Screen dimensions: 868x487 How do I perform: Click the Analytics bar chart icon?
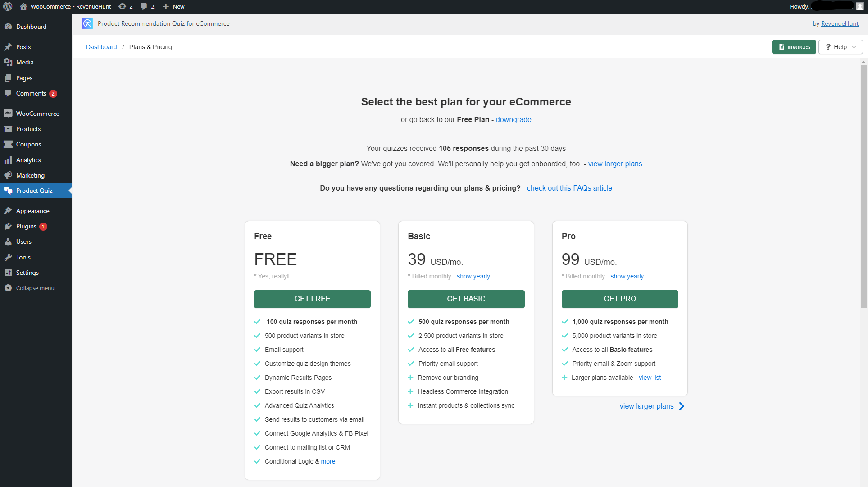pyautogui.click(x=8, y=160)
